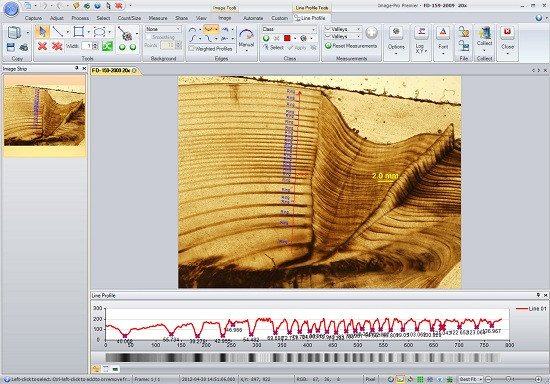Switch to the Line Profile ribbon tab
Screen dimensions: 550x384
310,18
